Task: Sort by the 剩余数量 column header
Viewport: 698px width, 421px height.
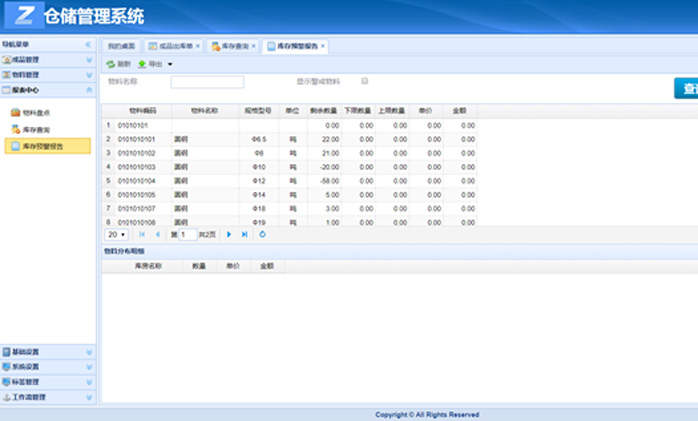Action: (324, 111)
